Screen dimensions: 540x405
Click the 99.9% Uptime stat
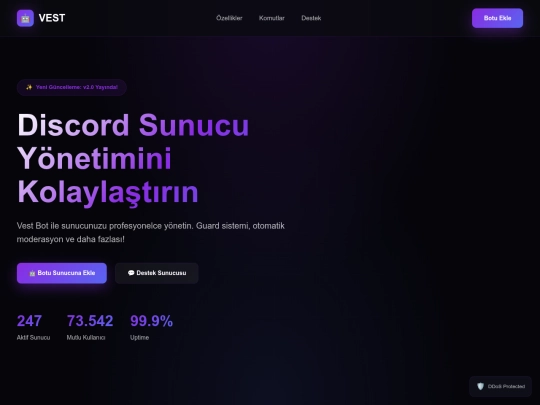(152, 327)
